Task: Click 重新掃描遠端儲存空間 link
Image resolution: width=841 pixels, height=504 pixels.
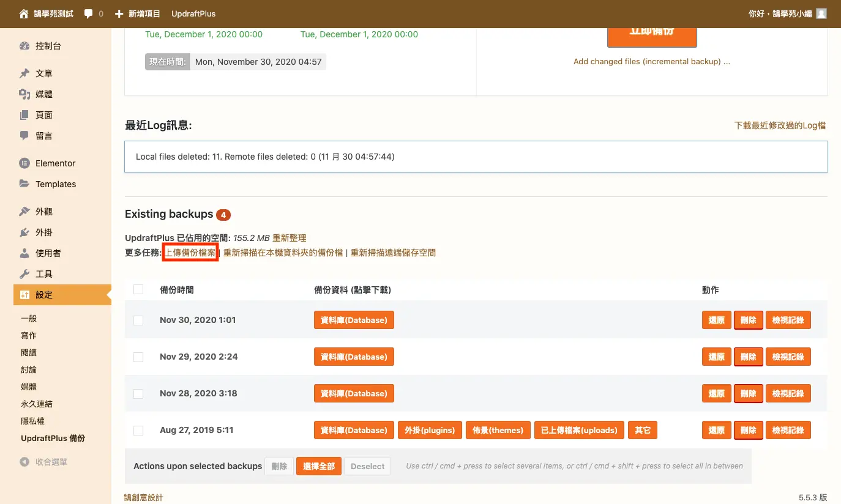Action: click(x=393, y=253)
